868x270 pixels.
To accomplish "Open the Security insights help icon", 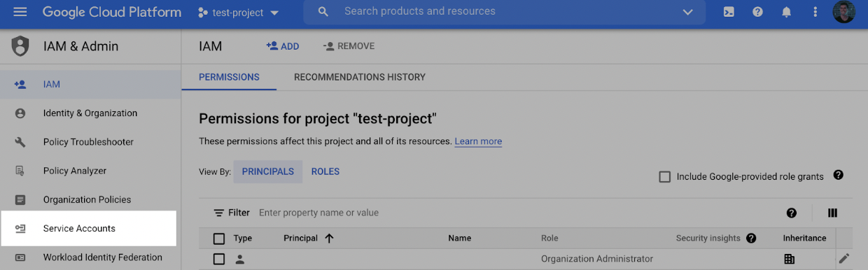I will pyautogui.click(x=751, y=239).
